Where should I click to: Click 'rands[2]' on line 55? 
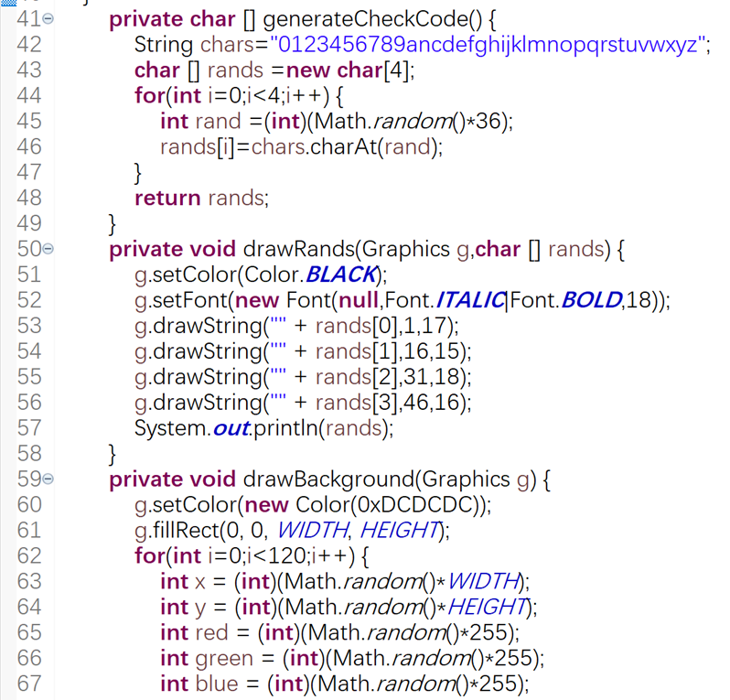pyautogui.click(x=357, y=377)
